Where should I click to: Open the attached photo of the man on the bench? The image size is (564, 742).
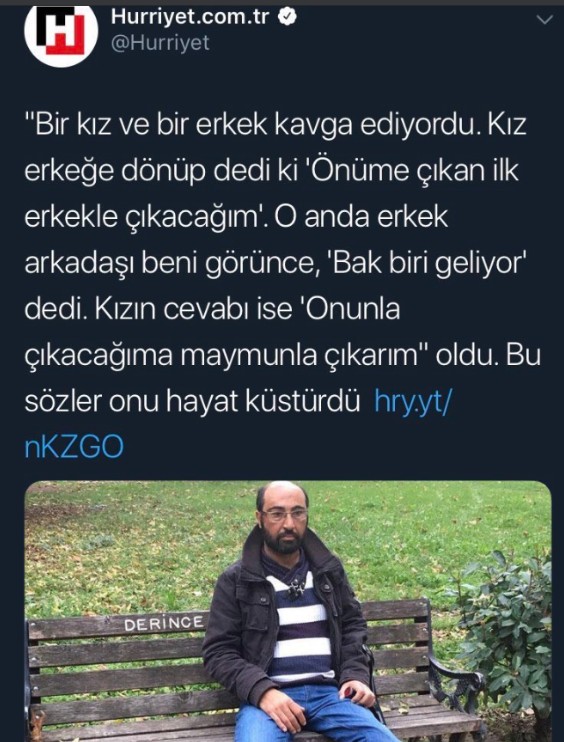288,611
